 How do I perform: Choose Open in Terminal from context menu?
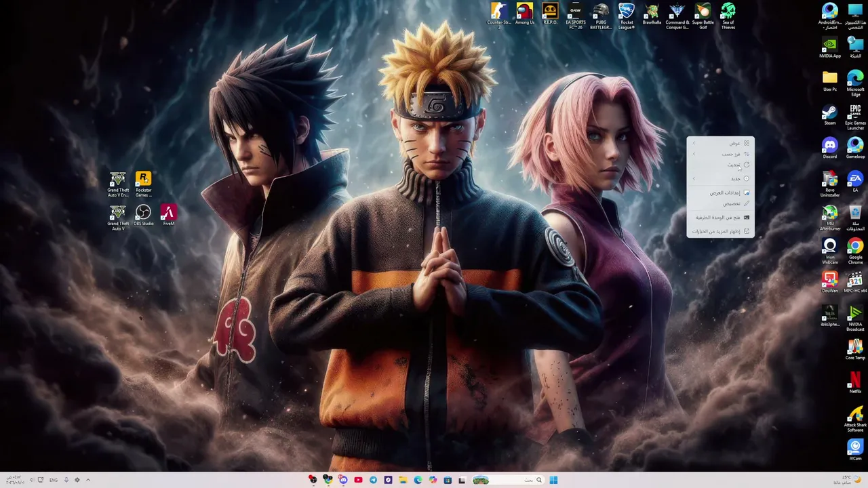coord(720,218)
